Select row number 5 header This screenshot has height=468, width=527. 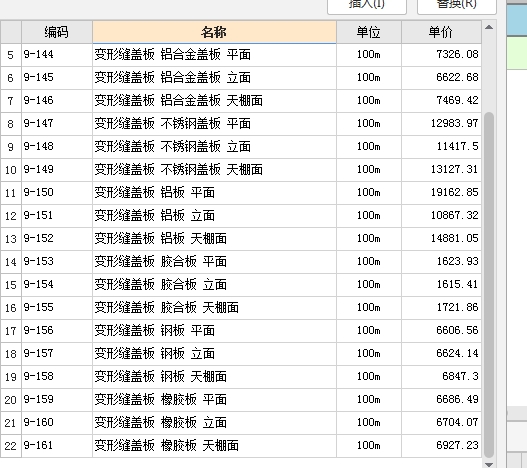click(x=11, y=55)
